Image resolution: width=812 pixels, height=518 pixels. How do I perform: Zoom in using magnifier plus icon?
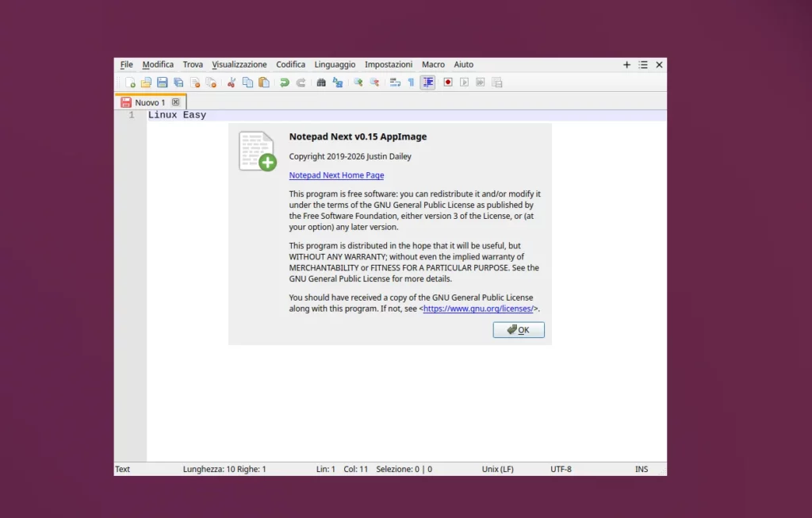(358, 82)
